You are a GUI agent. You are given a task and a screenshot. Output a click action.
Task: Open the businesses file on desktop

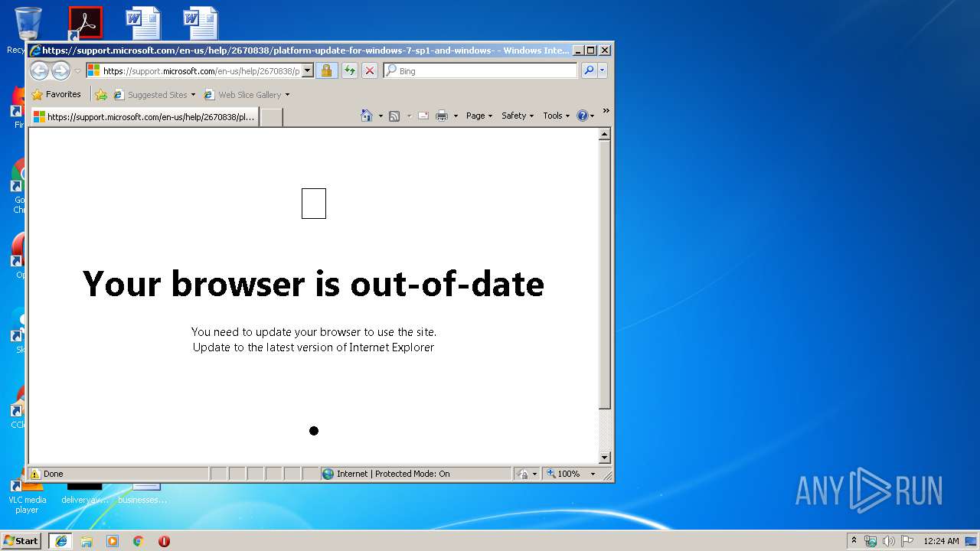pyautogui.click(x=142, y=494)
